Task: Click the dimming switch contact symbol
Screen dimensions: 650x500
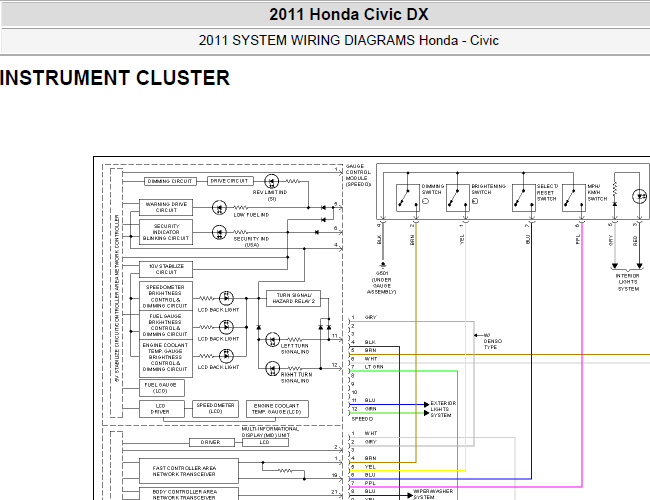Action: click(x=407, y=198)
